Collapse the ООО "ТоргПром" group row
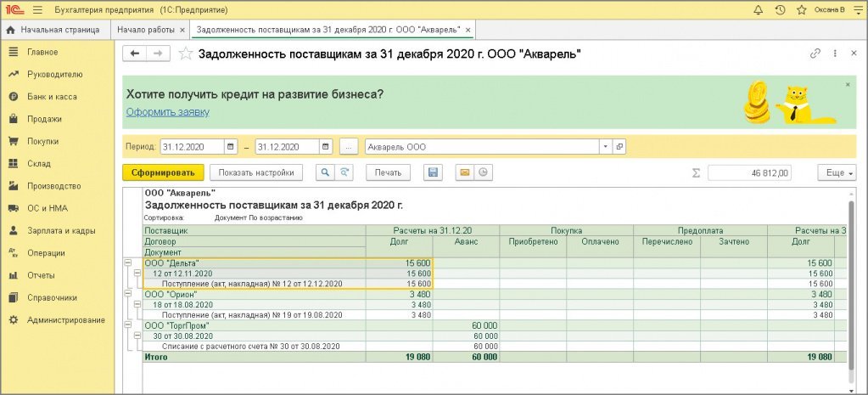868x395 pixels. pyautogui.click(x=127, y=324)
